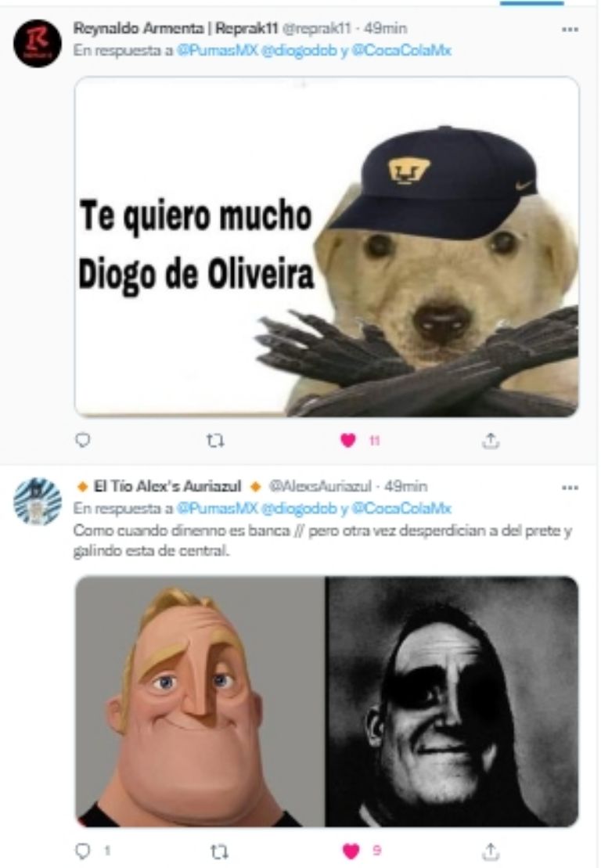The height and width of the screenshot is (868, 601).
Task: Retweet the Diogo de Oliveira dog meme
Action: pyautogui.click(x=215, y=441)
